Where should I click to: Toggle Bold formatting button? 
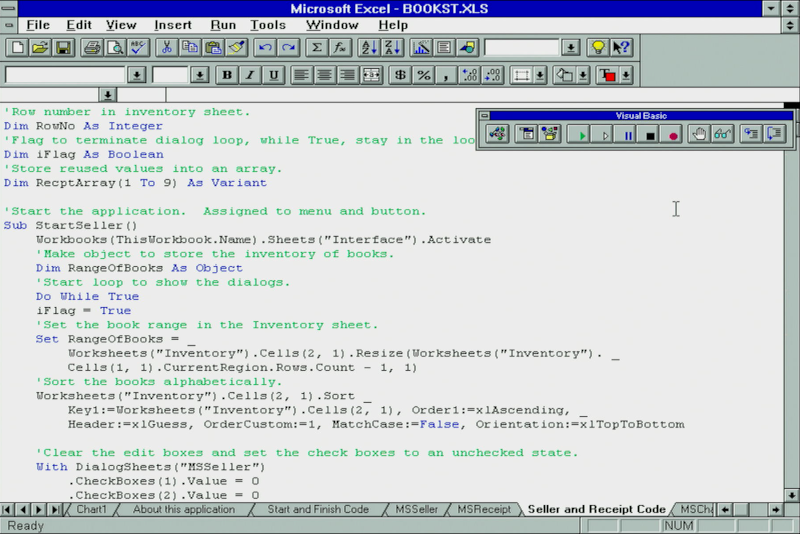pos(227,75)
